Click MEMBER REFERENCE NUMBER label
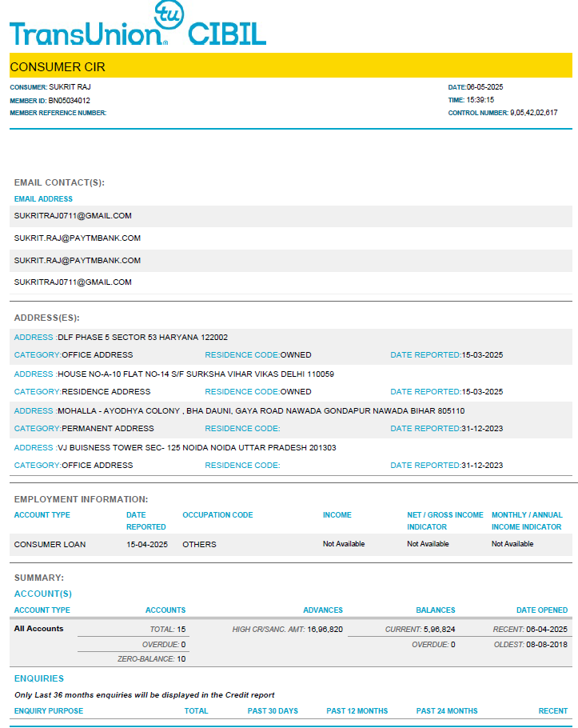This screenshot has width=578, height=728. [x=58, y=113]
